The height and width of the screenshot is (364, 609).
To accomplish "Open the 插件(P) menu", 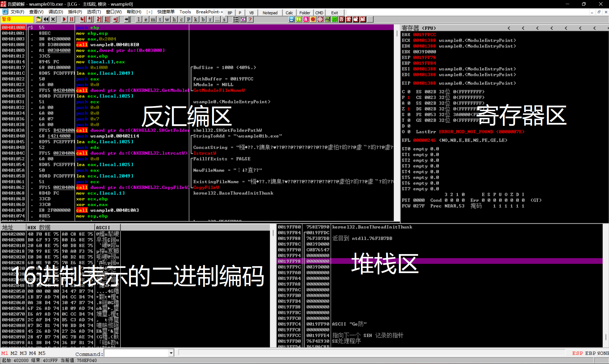I will coord(75,12).
